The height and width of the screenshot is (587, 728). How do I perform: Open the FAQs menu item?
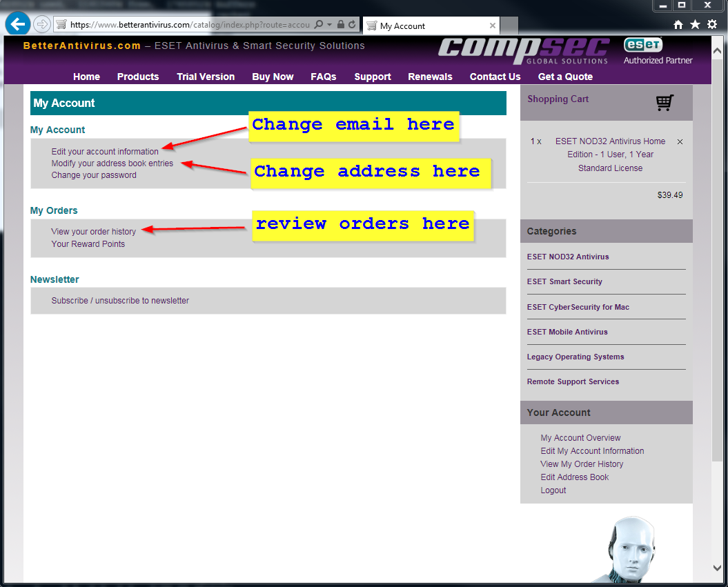[323, 77]
